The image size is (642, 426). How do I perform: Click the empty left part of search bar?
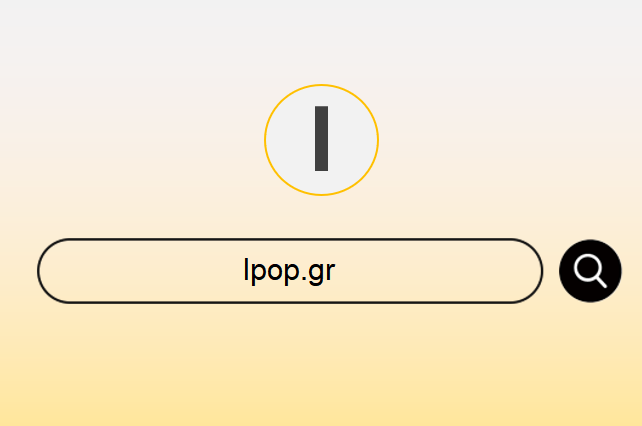coord(139,271)
